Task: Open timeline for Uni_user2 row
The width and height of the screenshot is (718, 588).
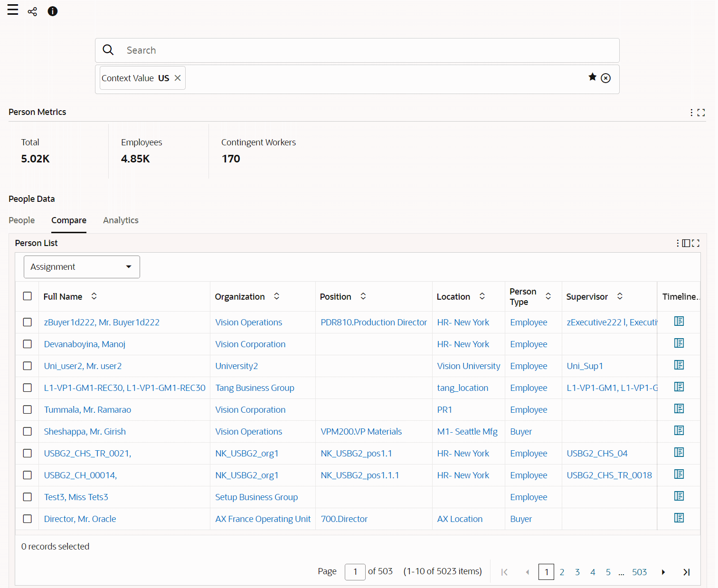Action: [x=679, y=365]
